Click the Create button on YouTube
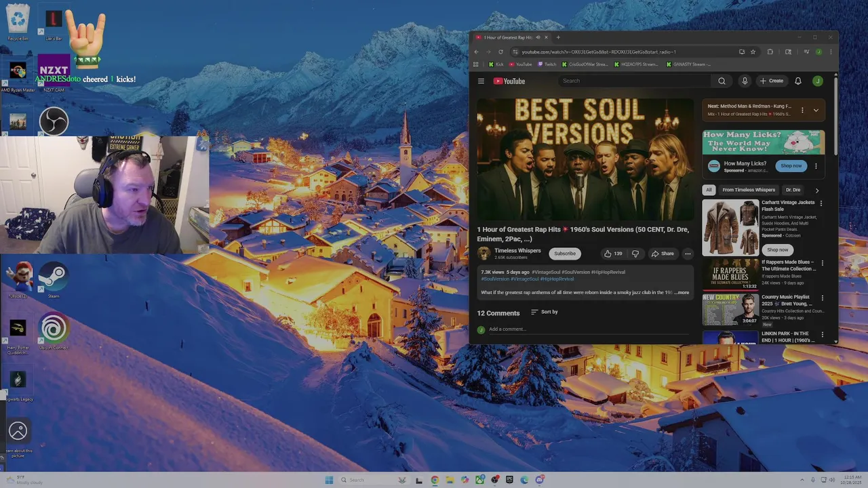This screenshot has width=868, height=488. [771, 81]
